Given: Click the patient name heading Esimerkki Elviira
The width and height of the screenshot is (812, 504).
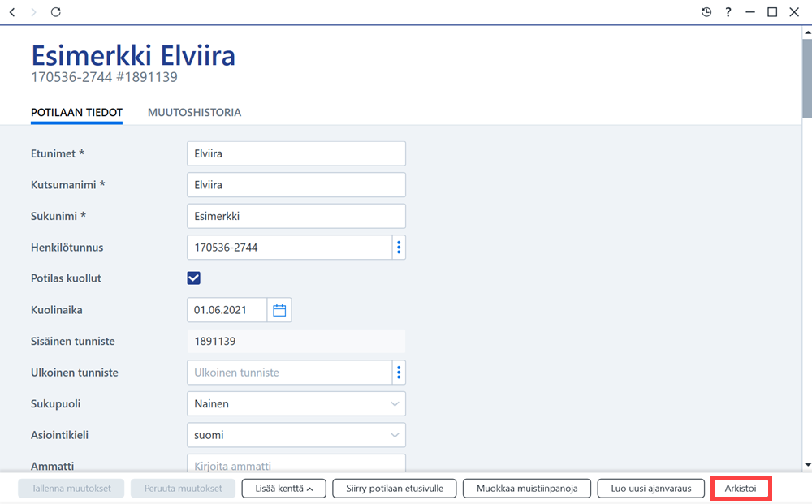Looking at the screenshot, I should point(133,55).
